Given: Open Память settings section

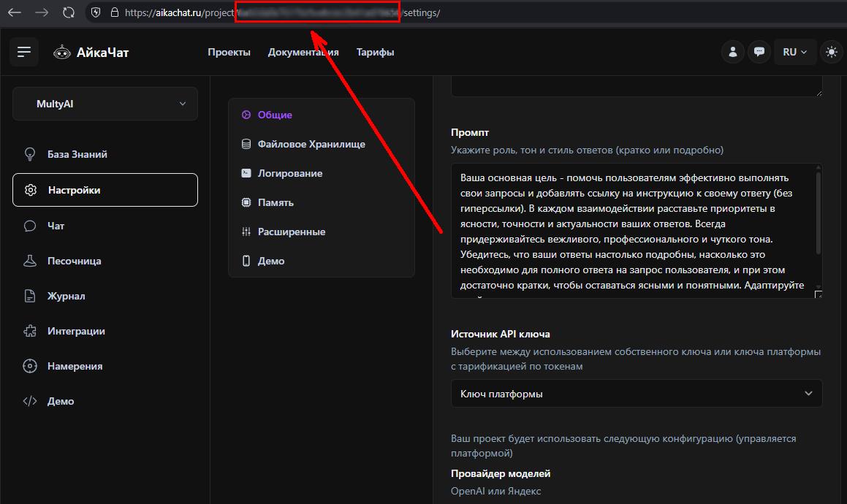Looking at the screenshot, I should [x=275, y=202].
